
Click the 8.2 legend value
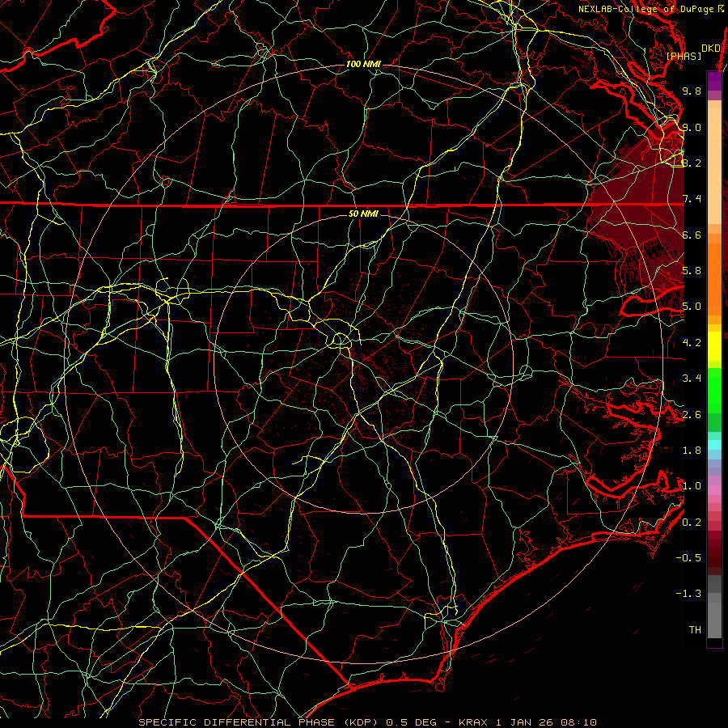click(x=692, y=163)
